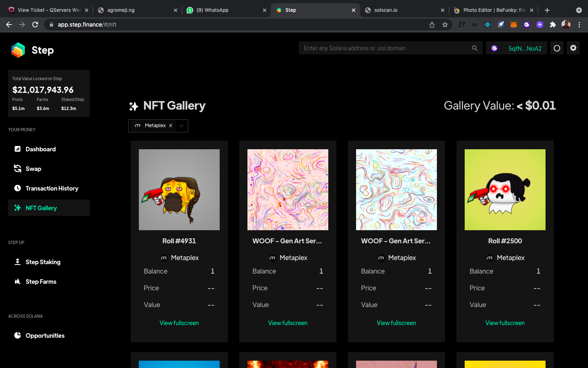The height and width of the screenshot is (368, 588).
Task: Click the Transaction History clock icon
Action: point(18,188)
